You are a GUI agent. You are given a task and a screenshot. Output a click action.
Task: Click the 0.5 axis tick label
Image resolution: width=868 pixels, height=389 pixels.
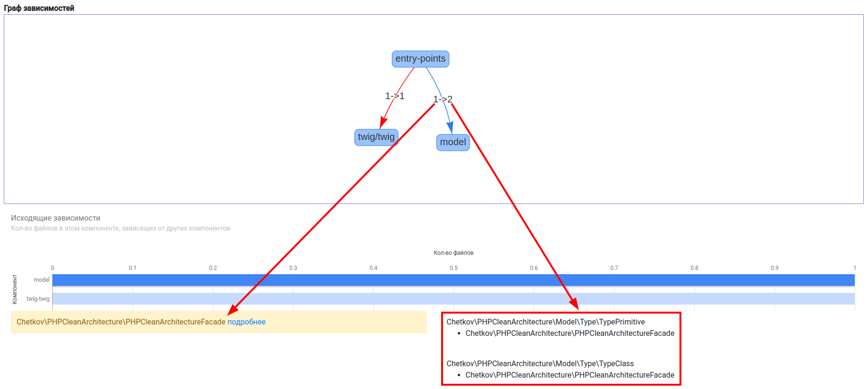click(x=454, y=268)
